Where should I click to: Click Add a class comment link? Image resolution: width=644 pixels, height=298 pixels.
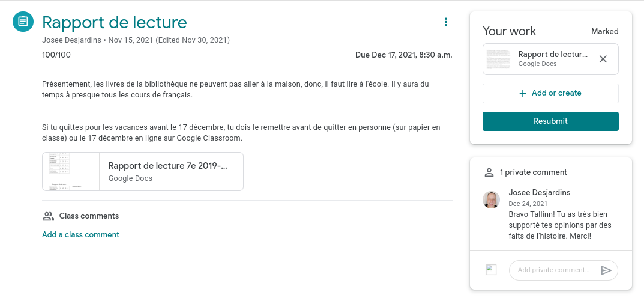click(80, 235)
